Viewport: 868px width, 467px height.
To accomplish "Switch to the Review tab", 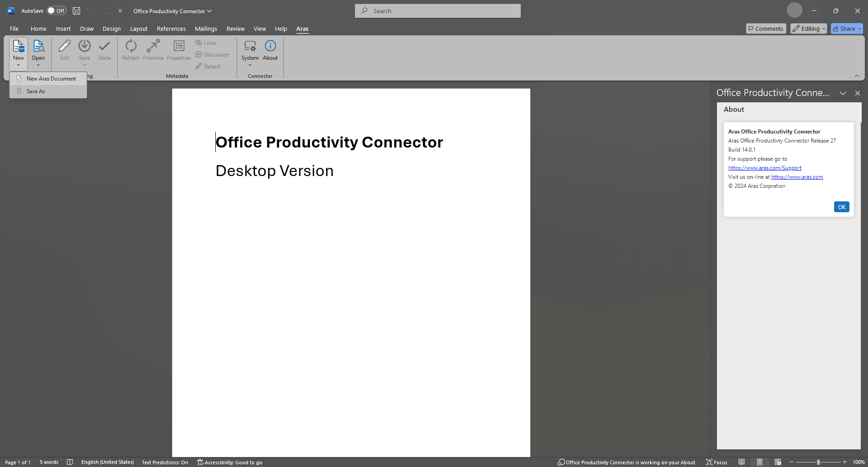I will click(236, 29).
